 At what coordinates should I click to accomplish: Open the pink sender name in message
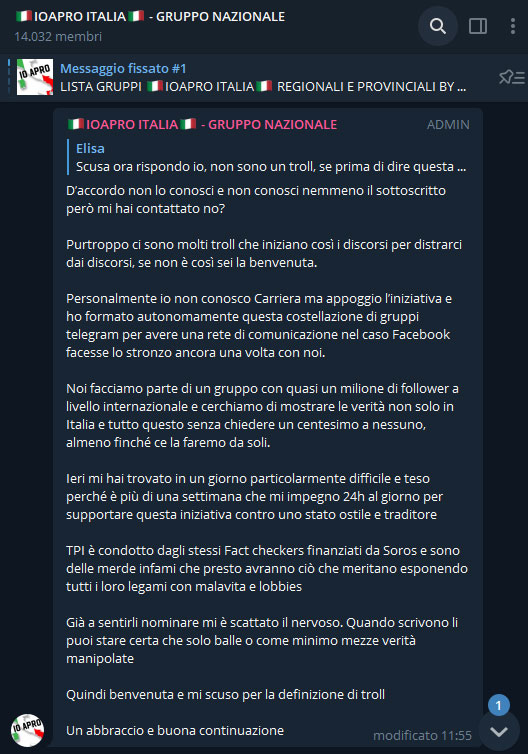(x=202, y=125)
